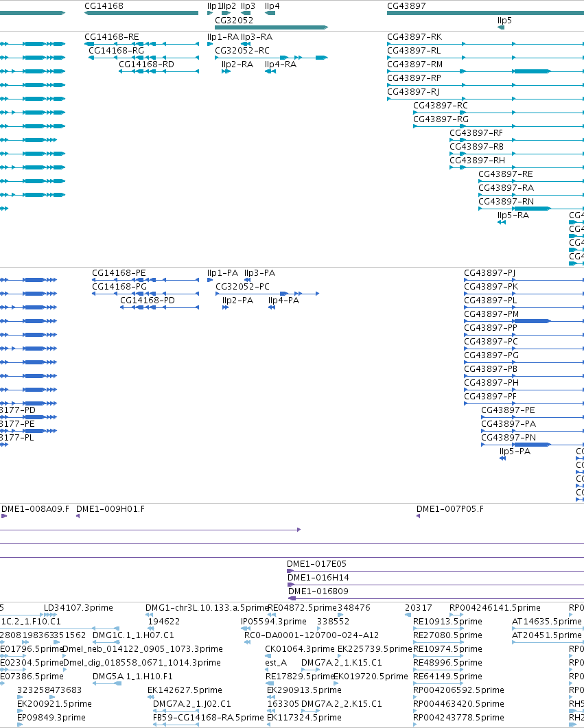Screen dimensions: 584x728
Task: Select protein CG43897-PJ
Action: click(x=490, y=273)
